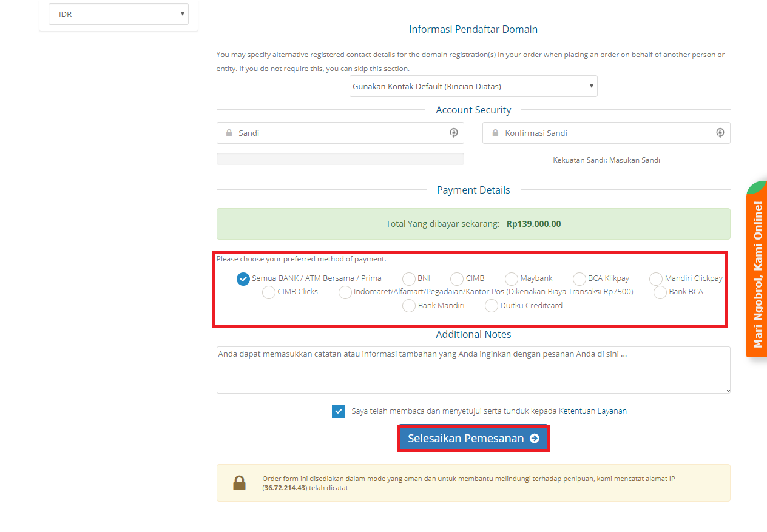
Task: Select Indomaret/Alfamart/Pegadaian payment option
Action: 345,292
